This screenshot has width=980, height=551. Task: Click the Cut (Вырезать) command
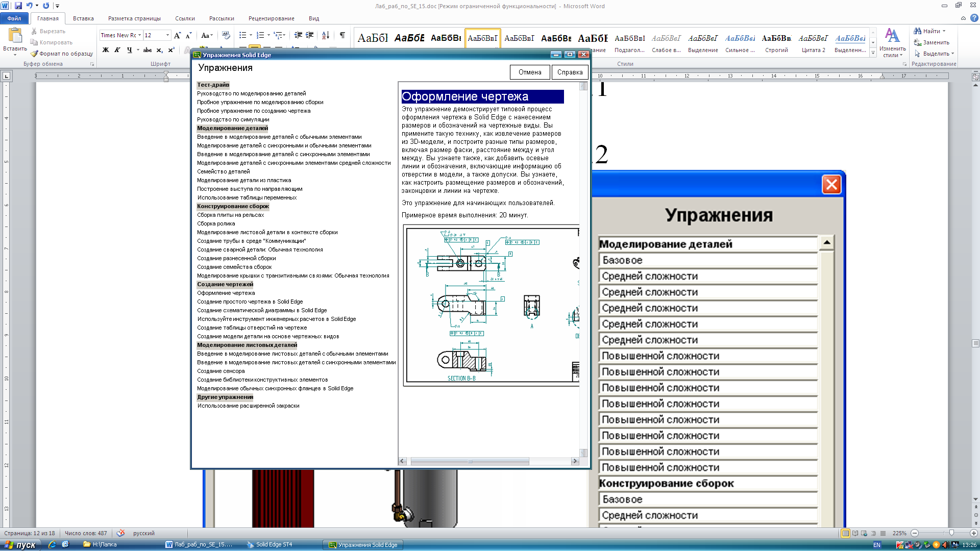pos(48,31)
